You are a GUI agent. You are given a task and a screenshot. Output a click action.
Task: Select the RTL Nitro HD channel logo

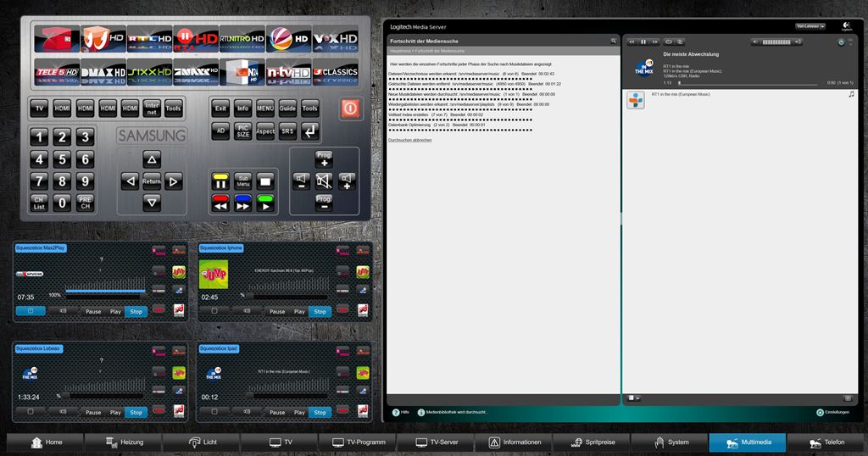[x=242, y=39]
